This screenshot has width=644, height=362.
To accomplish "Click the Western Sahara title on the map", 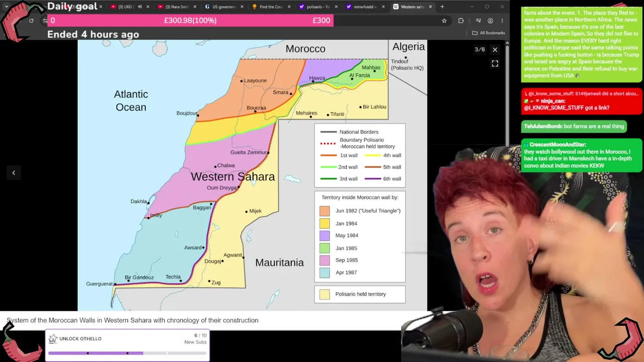I will click(233, 177).
